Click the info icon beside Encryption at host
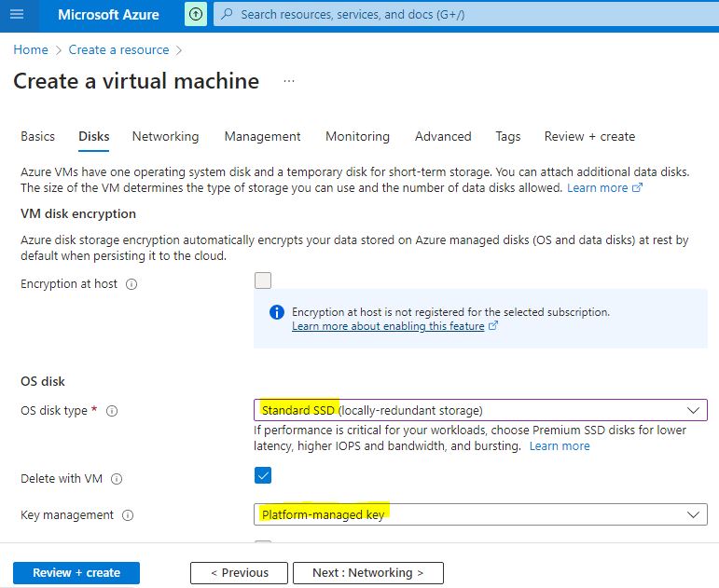This screenshot has height=588, width=719. click(131, 284)
